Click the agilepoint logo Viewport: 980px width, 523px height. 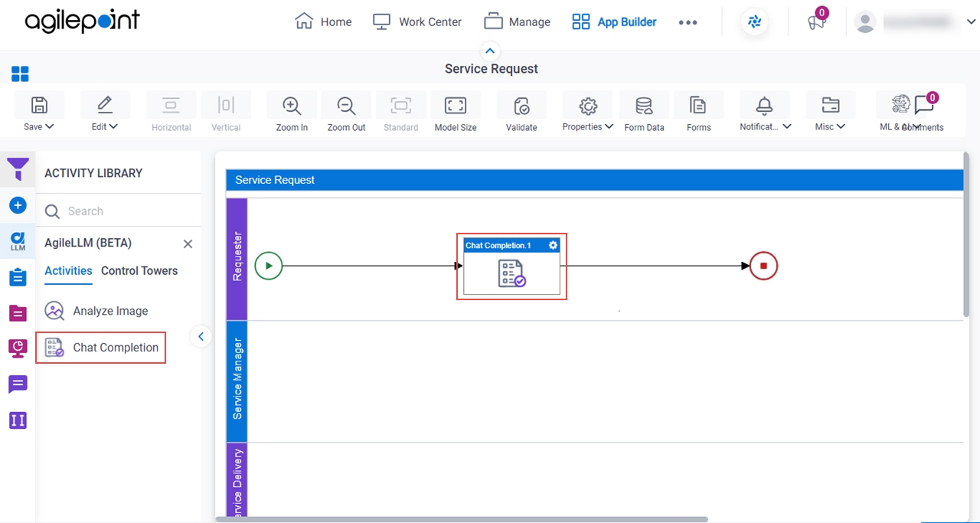(82, 21)
